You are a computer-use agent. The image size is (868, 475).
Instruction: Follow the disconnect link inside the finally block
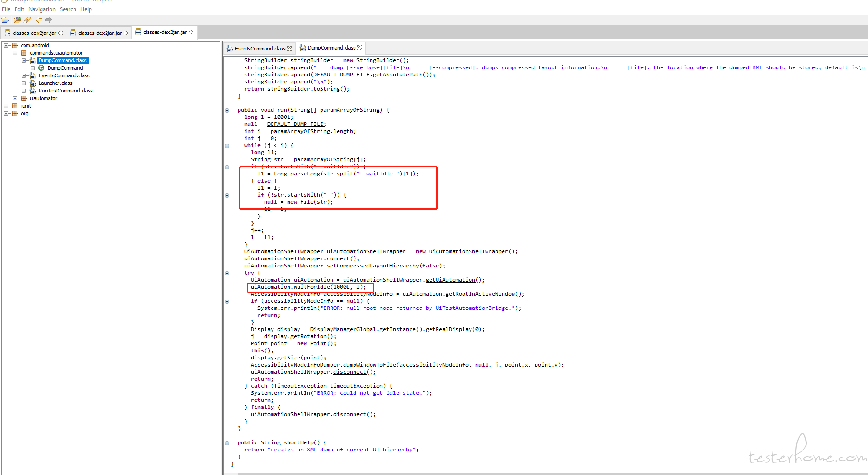(350, 414)
